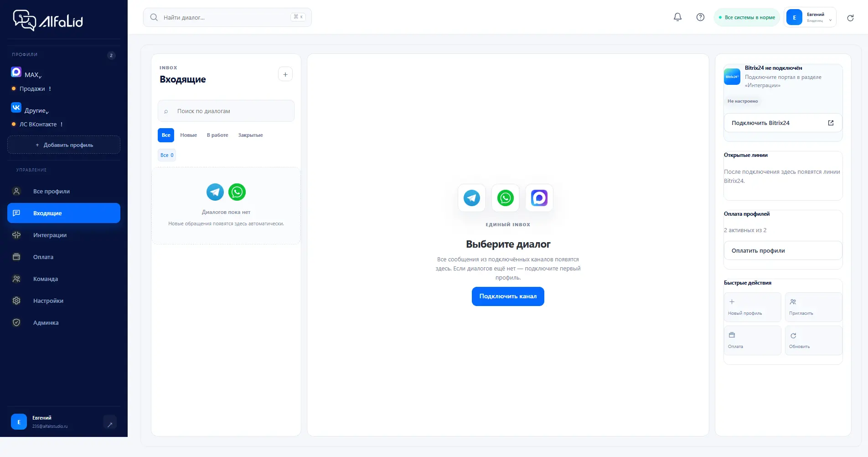Viewport: 868px width, 457px height.
Task: Expand the Другие profile group
Action: 47,112
